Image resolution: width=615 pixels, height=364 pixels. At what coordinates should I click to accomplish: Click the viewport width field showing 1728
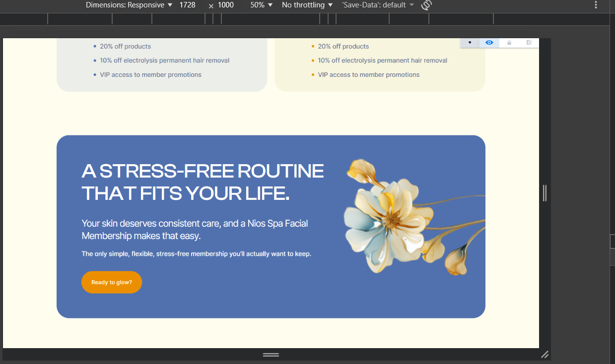point(188,5)
